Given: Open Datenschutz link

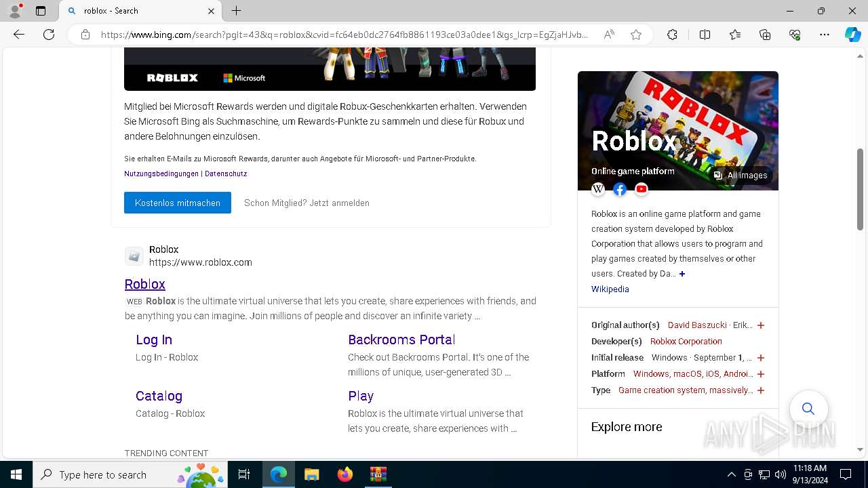Looking at the screenshot, I should (226, 174).
